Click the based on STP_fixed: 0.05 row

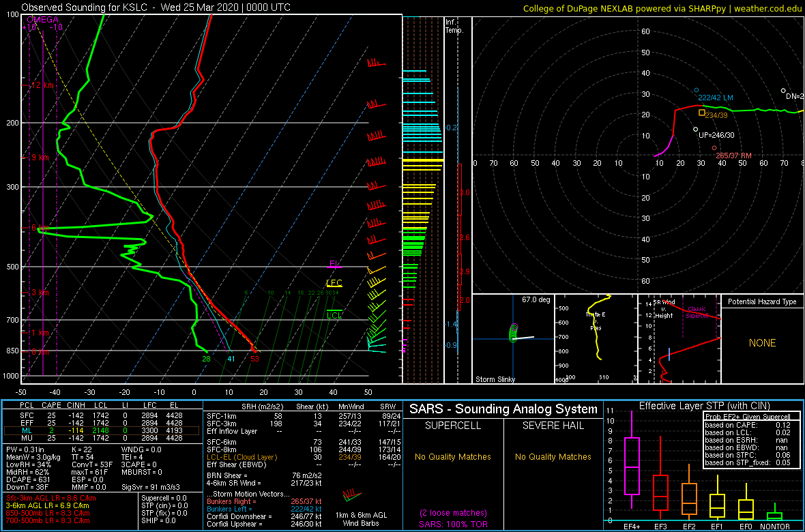coord(748,463)
